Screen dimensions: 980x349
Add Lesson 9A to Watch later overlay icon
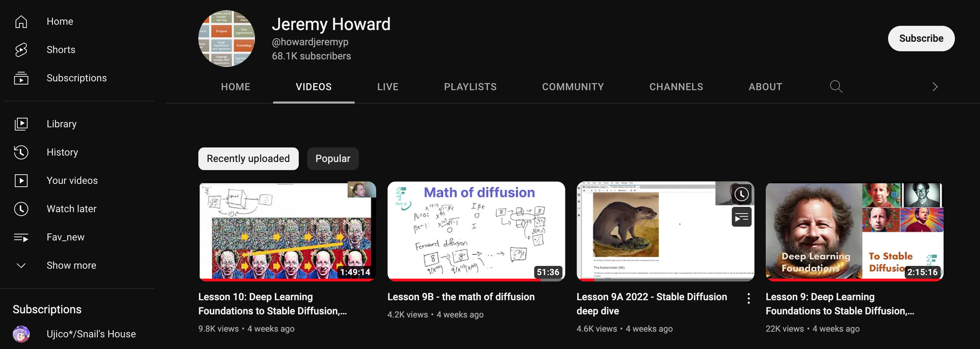pos(741,194)
